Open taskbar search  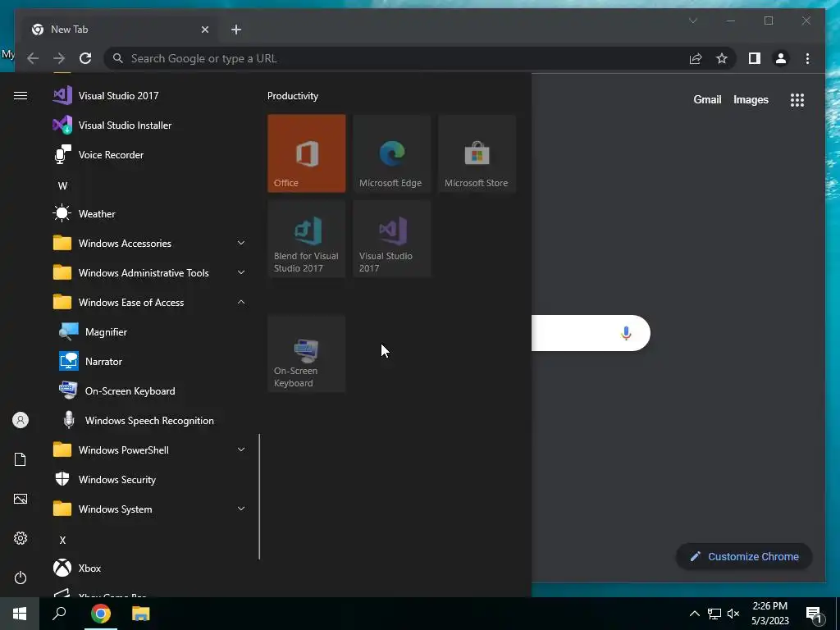59,614
